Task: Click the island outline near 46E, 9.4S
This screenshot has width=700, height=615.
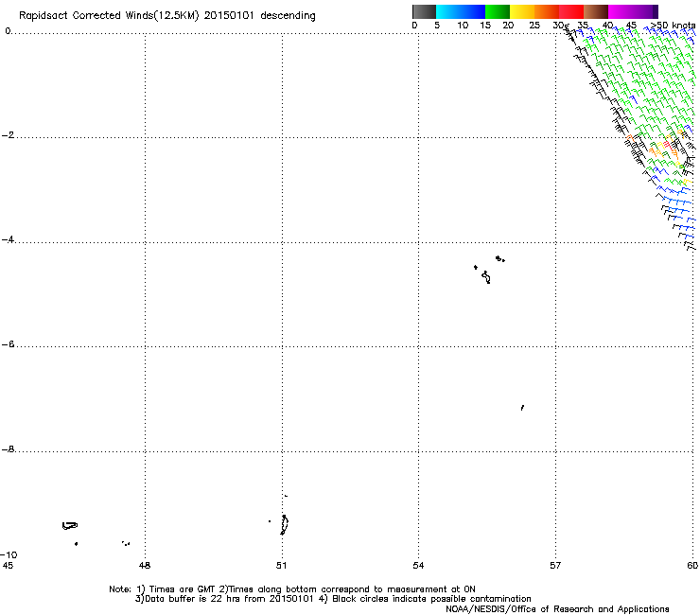Action: [x=70, y=526]
